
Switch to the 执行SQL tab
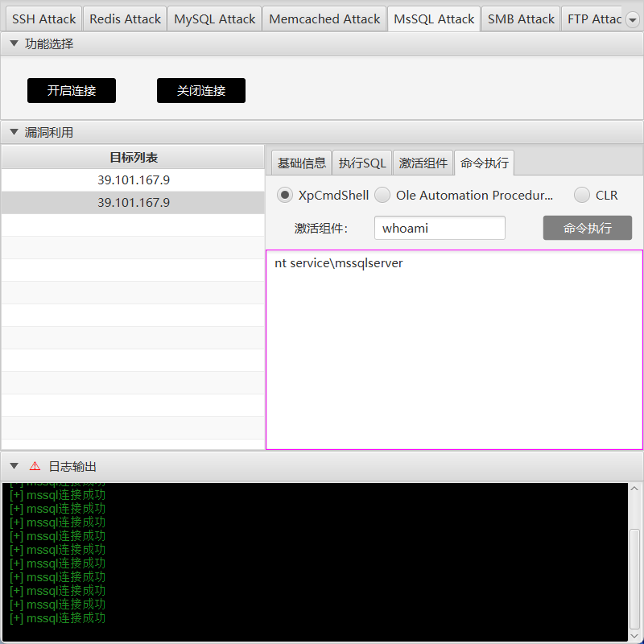click(362, 163)
